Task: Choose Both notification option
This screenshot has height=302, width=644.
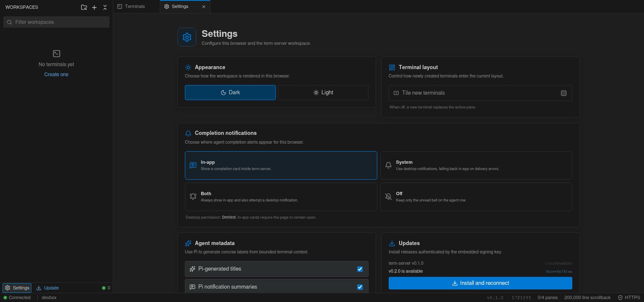Action: tap(281, 197)
